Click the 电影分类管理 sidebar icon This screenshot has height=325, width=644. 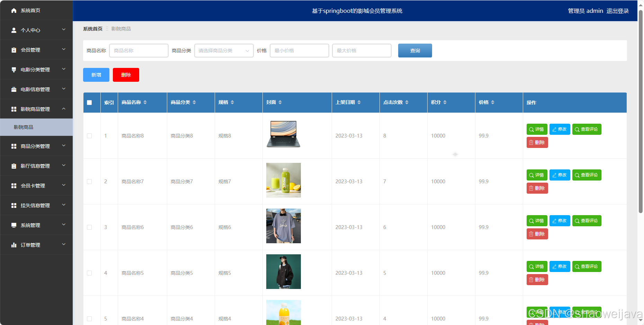[14, 70]
